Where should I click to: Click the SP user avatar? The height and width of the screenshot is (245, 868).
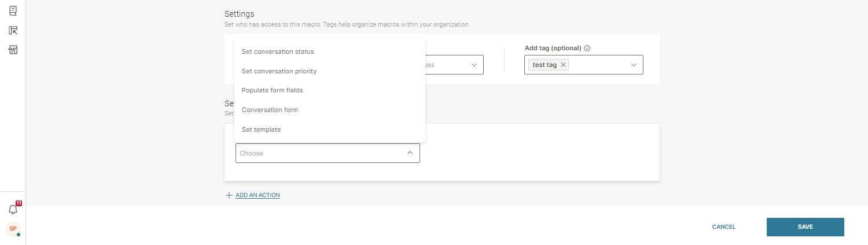(x=13, y=229)
